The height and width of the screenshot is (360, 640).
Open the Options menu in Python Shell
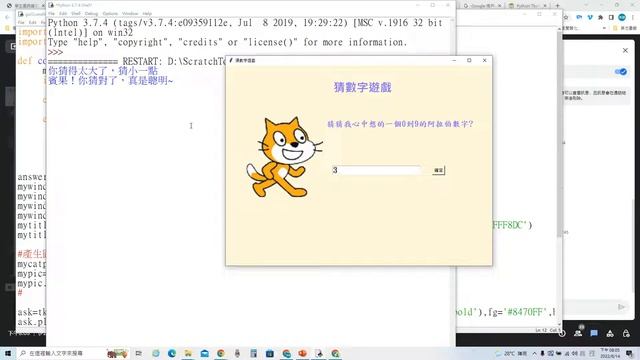[110, 13]
